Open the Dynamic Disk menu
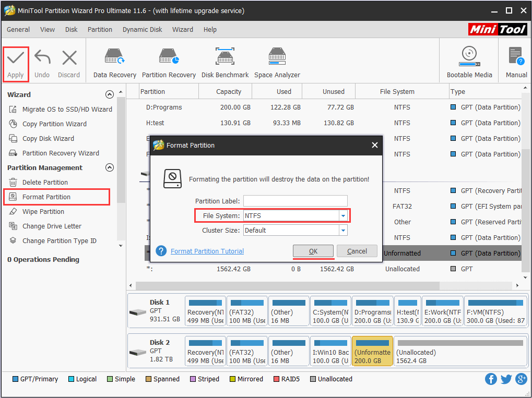This screenshot has width=532, height=398. 142,30
